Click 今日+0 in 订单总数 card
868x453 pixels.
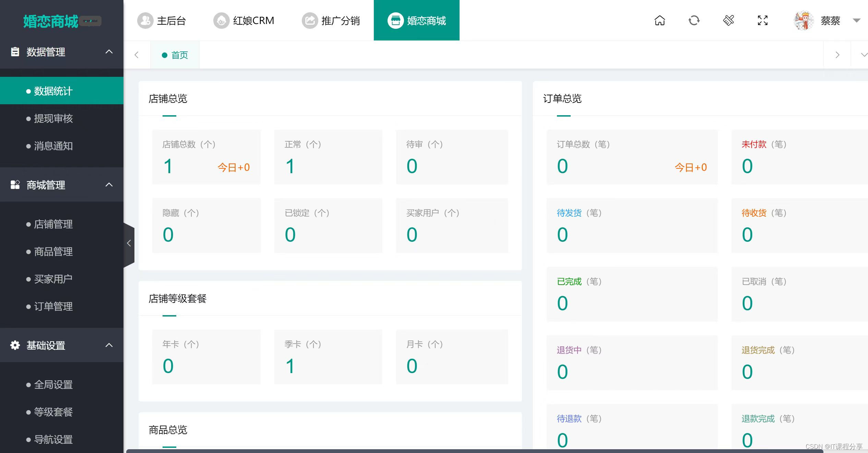coord(691,167)
